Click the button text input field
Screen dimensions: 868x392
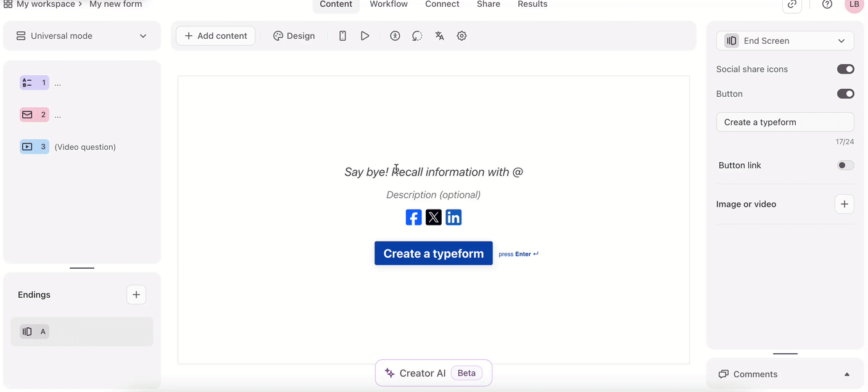click(785, 122)
